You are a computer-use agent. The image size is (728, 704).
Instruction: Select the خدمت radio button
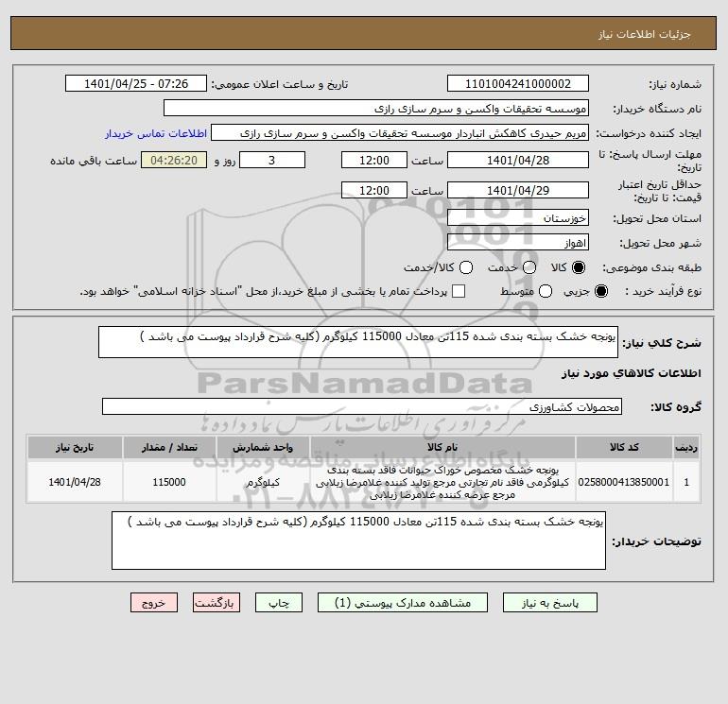coord(529,267)
